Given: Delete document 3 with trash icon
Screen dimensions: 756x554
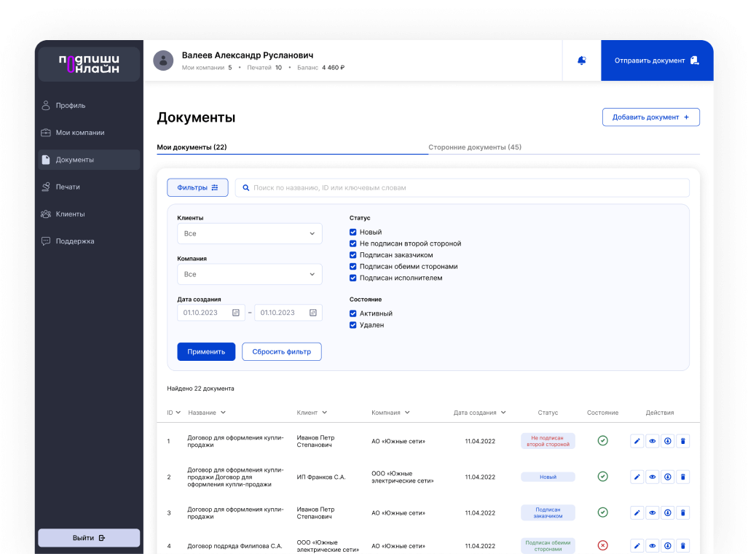Looking at the screenshot, I should 682,512.
